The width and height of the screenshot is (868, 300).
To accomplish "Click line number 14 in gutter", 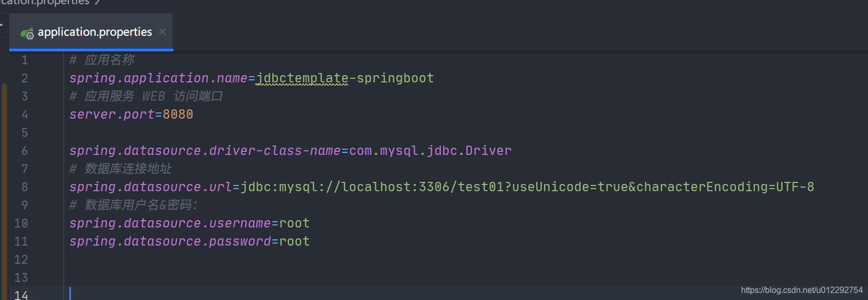I will 21,295.
